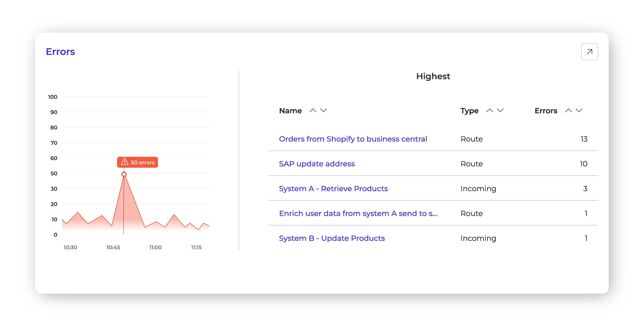This screenshot has width=644, height=324.
Task: Sort Type column descending with down chevron
Action: 500,111
